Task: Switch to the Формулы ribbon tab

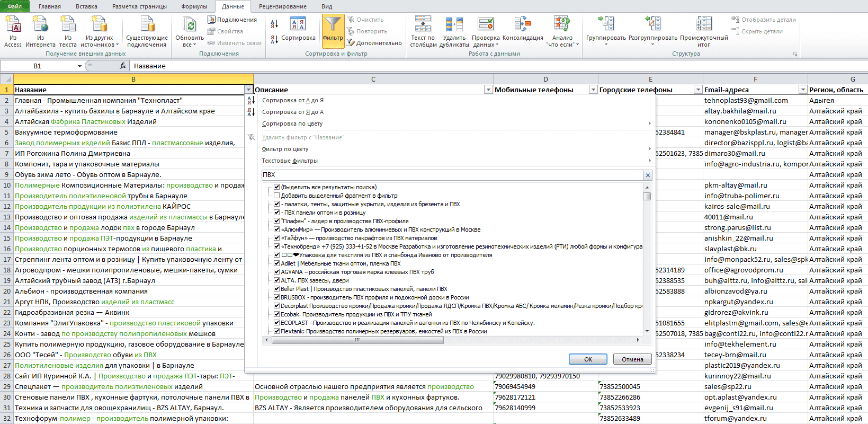Action: coord(194,6)
